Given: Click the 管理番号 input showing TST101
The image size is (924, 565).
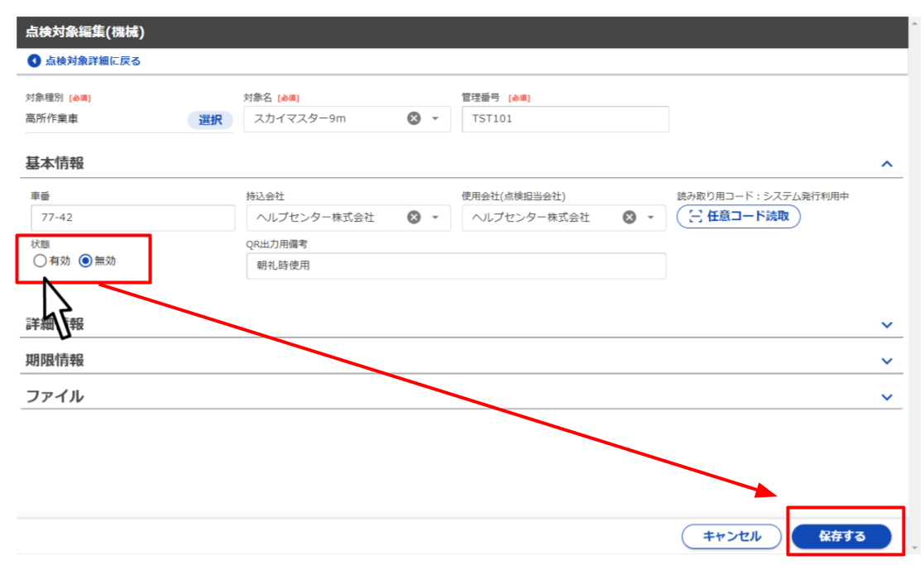Looking at the screenshot, I should [565, 118].
